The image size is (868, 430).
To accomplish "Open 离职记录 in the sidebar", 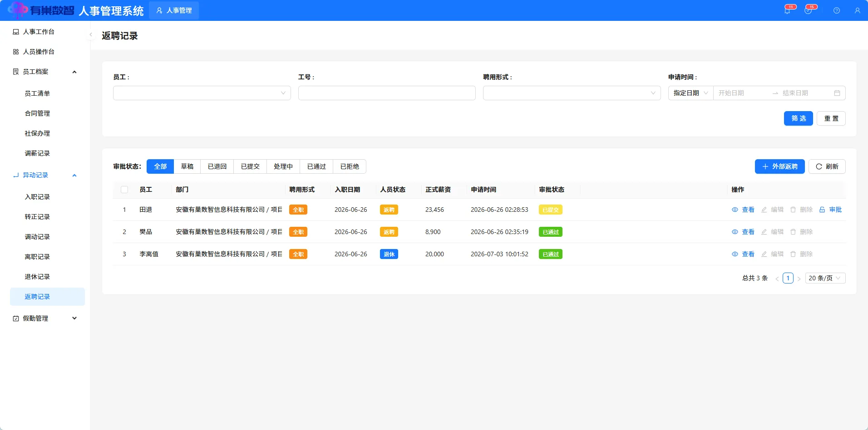I will tap(37, 257).
